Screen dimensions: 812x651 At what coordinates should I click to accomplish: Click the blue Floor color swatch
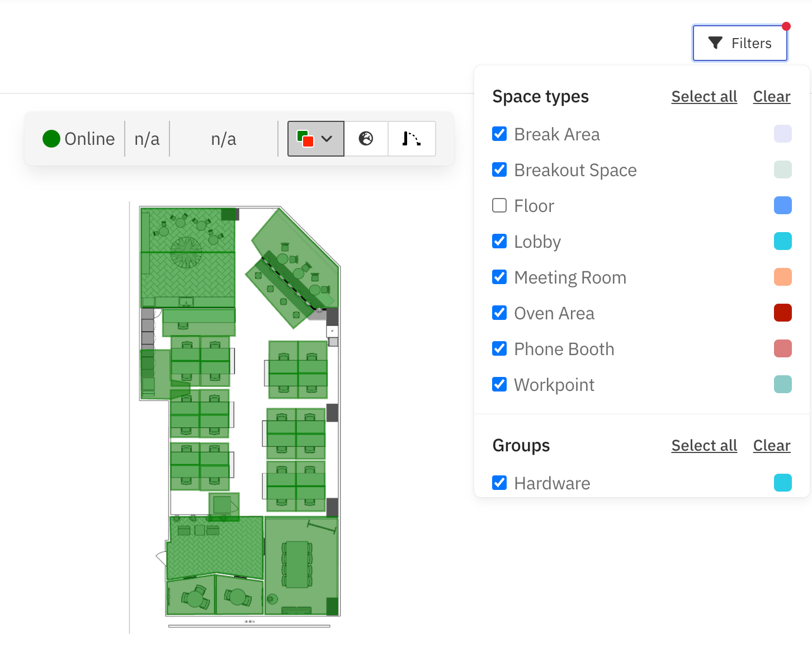783,206
